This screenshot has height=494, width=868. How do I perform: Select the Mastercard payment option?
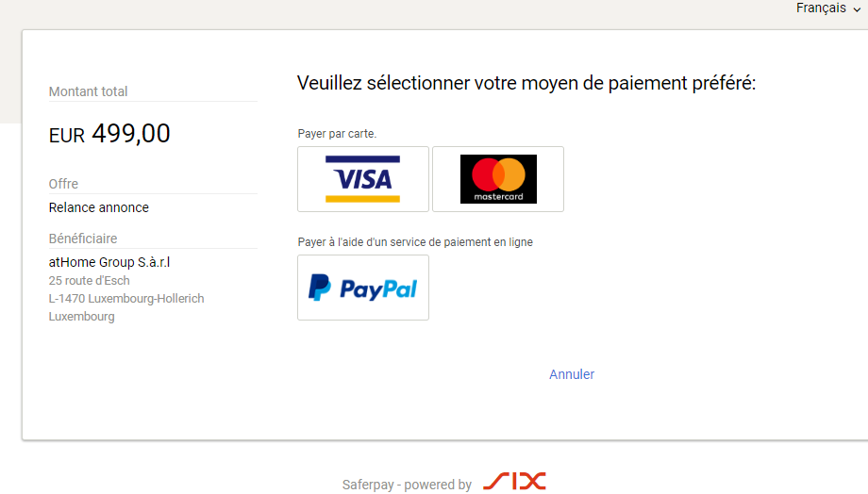pos(498,179)
